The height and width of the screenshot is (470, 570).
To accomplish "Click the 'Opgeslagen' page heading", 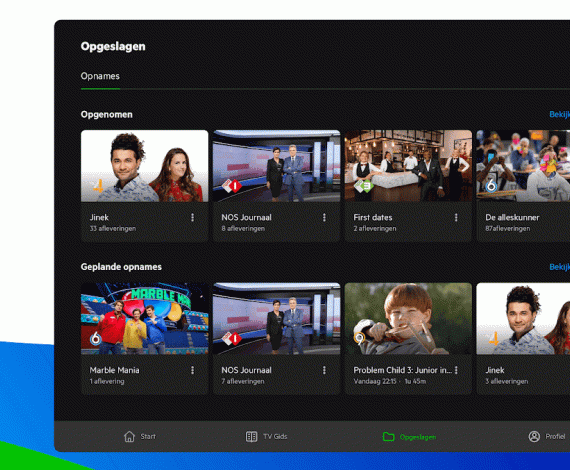I will tap(113, 47).
